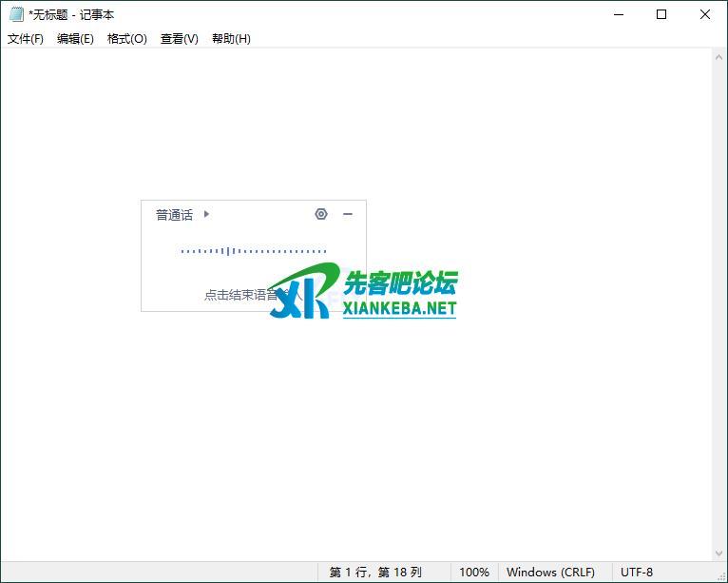Close the Notepad window
Viewport: 728px width, 583px height.
point(705,14)
